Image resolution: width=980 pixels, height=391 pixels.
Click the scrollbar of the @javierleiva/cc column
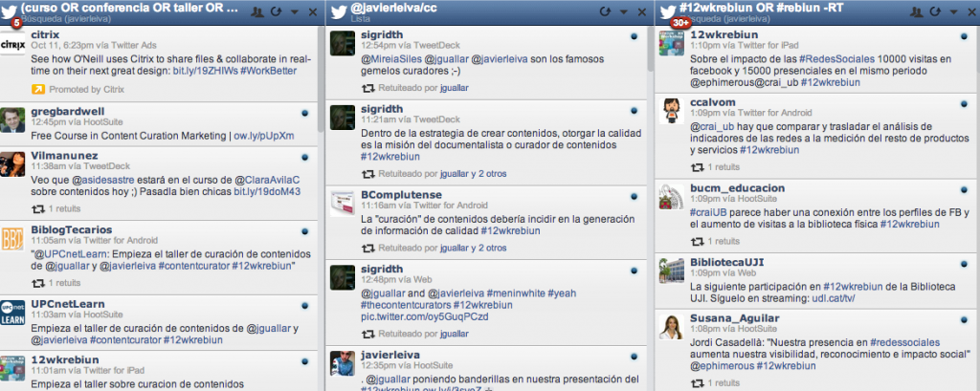pyautogui.click(x=651, y=50)
